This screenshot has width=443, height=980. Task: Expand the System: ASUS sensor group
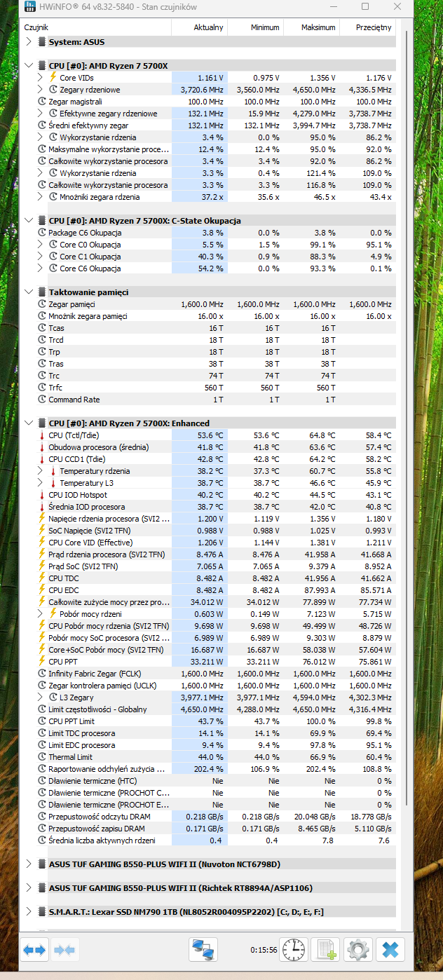click(x=29, y=42)
